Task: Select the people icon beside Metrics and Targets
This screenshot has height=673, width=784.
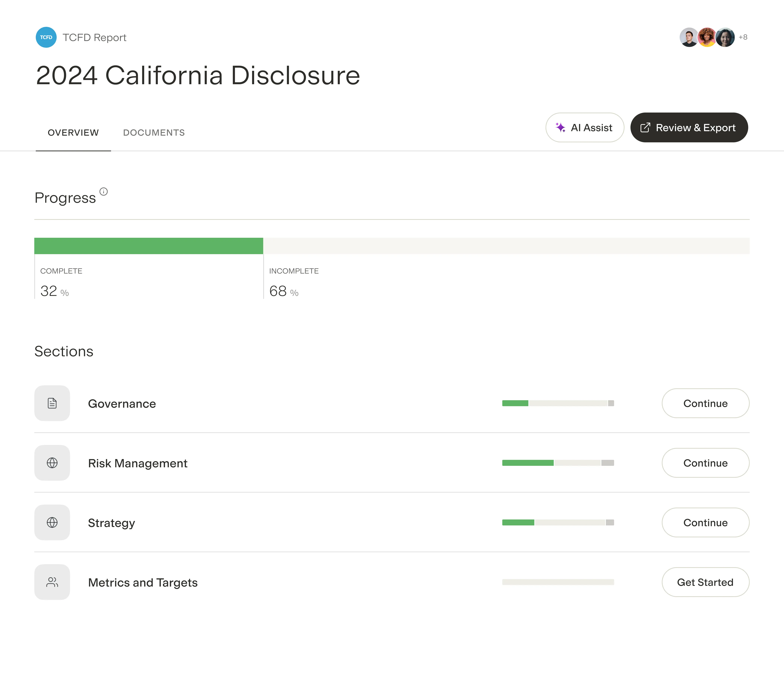Action: (x=52, y=582)
